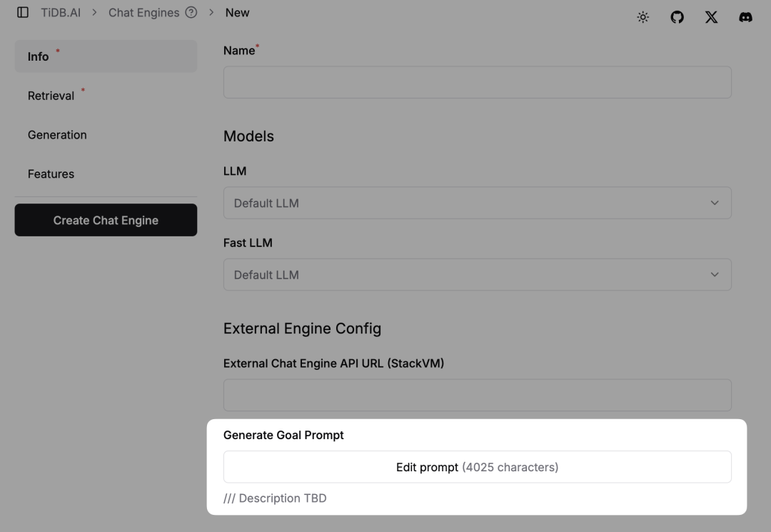The width and height of the screenshot is (771, 532).
Task: Navigate to Chat Engines breadcrumb
Action: pos(143,13)
